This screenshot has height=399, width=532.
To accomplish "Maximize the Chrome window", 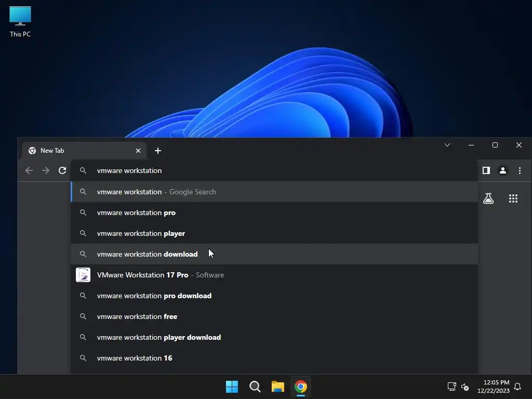I will pos(495,145).
